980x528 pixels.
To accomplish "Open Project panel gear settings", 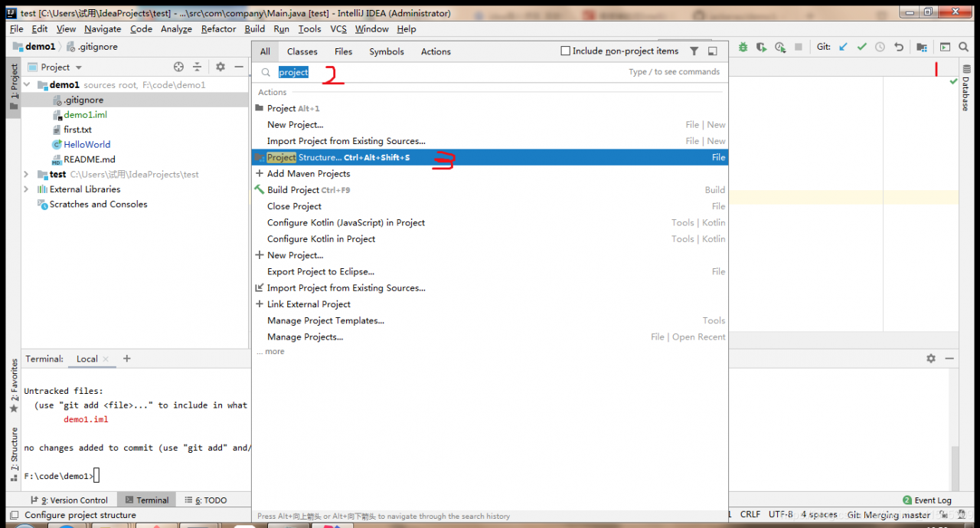I will (220, 67).
